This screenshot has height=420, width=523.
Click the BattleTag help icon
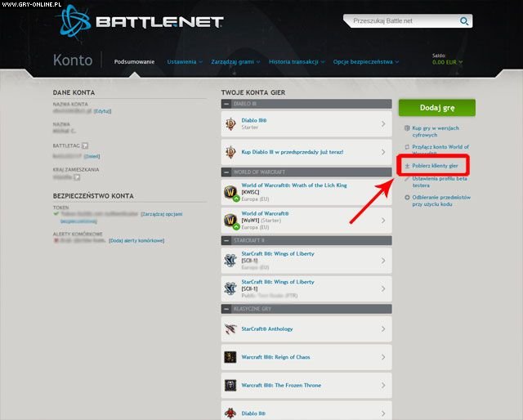[85, 145]
